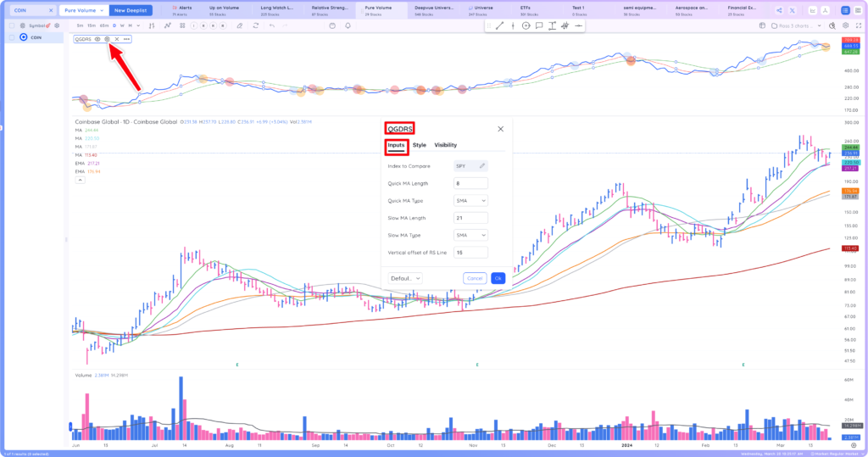Open the Universe list tab
Viewport: 868px width, 457px height.
(481, 10)
